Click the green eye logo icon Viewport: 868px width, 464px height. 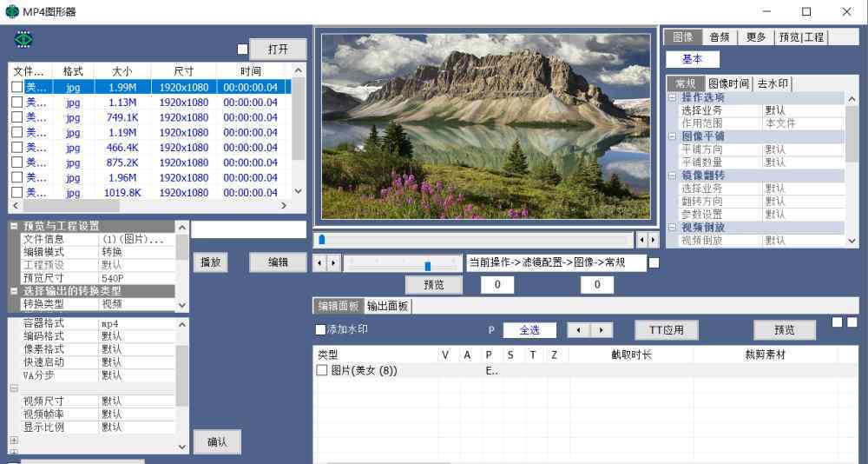[23, 39]
